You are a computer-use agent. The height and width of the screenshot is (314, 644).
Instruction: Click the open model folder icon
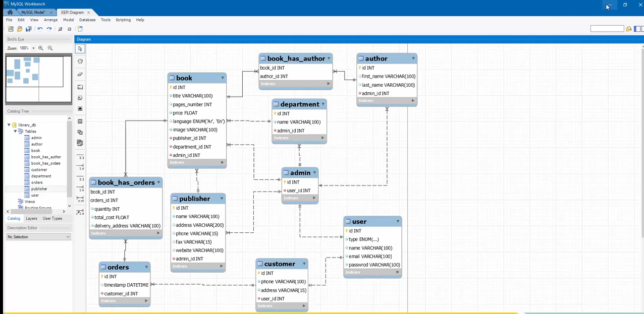[20, 29]
